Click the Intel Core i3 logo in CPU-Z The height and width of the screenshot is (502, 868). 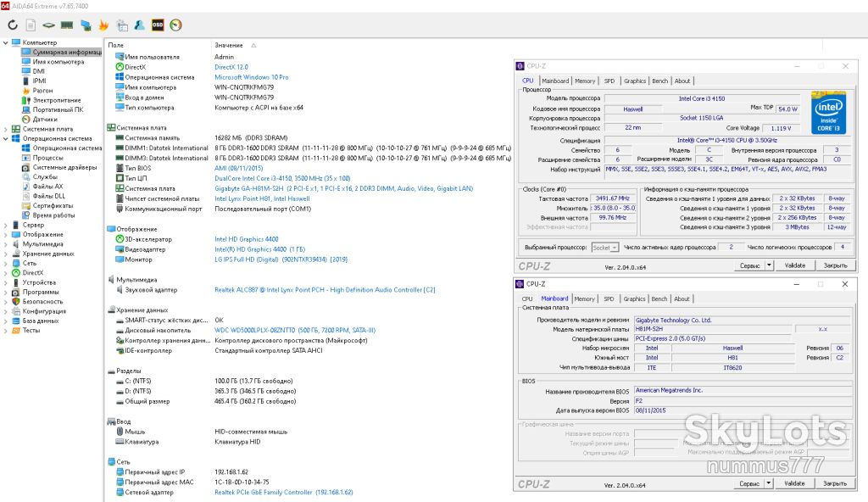click(829, 113)
